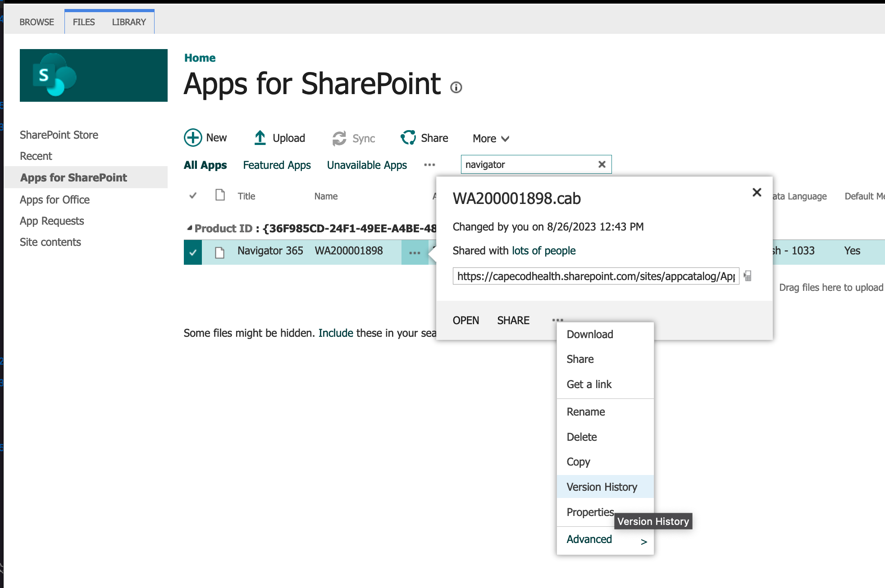Viewport: 885px width, 588px height.
Task: Click the Upload arrow icon
Action: (260, 138)
